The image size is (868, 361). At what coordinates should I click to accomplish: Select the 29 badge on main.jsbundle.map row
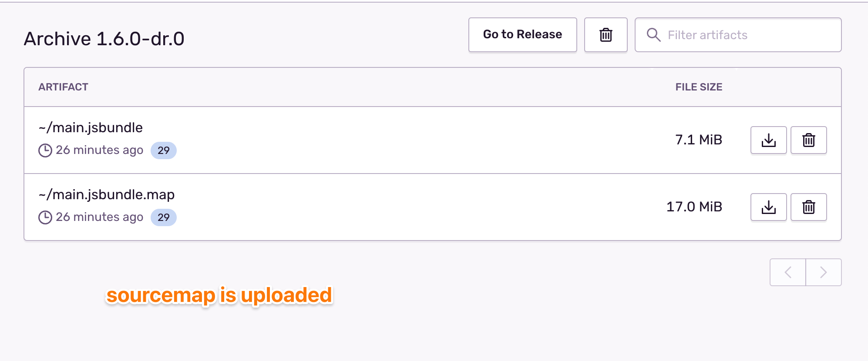coord(164,217)
